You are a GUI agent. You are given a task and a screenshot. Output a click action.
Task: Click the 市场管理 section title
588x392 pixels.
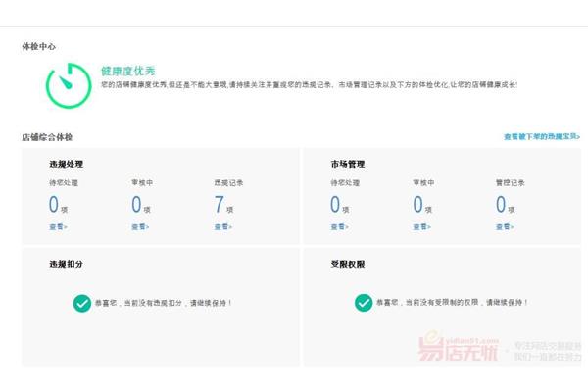[x=348, y=164]
